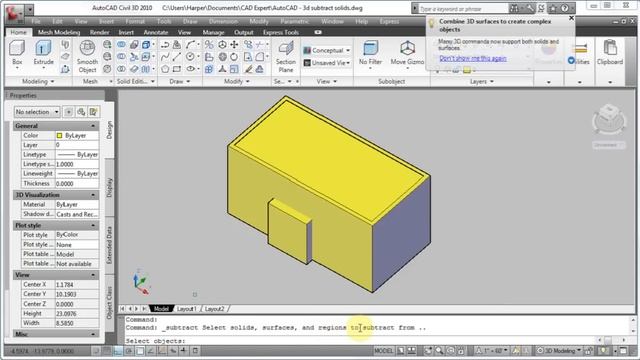This screenshot has height=360, width=640.
Task: Toggle Grid display in status bar
Action: (x=107, y=351)
